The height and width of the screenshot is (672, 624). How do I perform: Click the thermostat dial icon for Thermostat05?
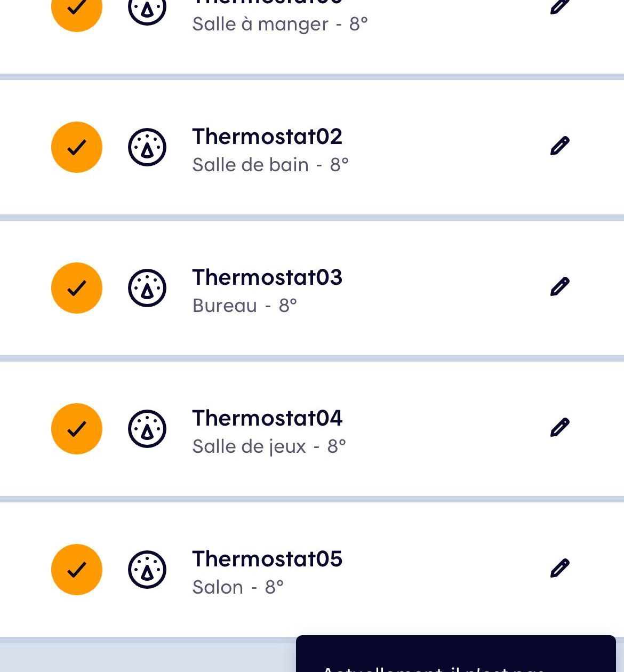coord(147,570)
